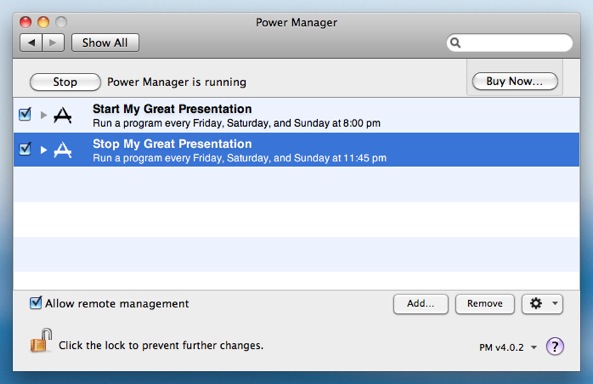The height and width of the screenshot is (384, 593).
Task: Click schedule text ending 8:00 pm
Action: (x=237, y=123)
